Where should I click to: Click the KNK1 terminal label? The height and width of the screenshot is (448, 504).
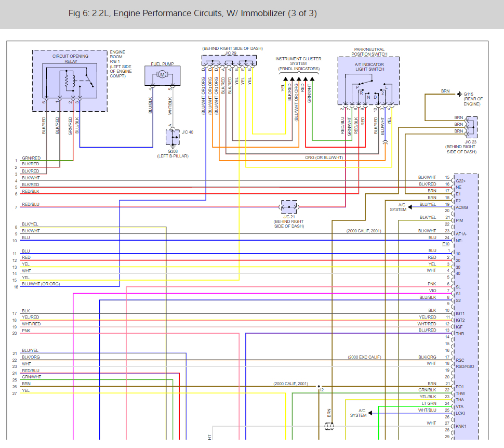click(x=460, y=427)
